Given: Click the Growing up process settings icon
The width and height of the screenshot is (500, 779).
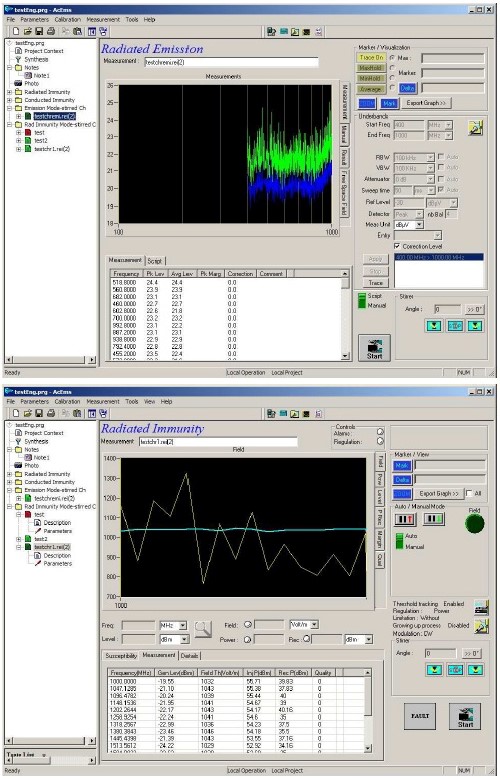Looking at the screenshot, I should point(481,626).
